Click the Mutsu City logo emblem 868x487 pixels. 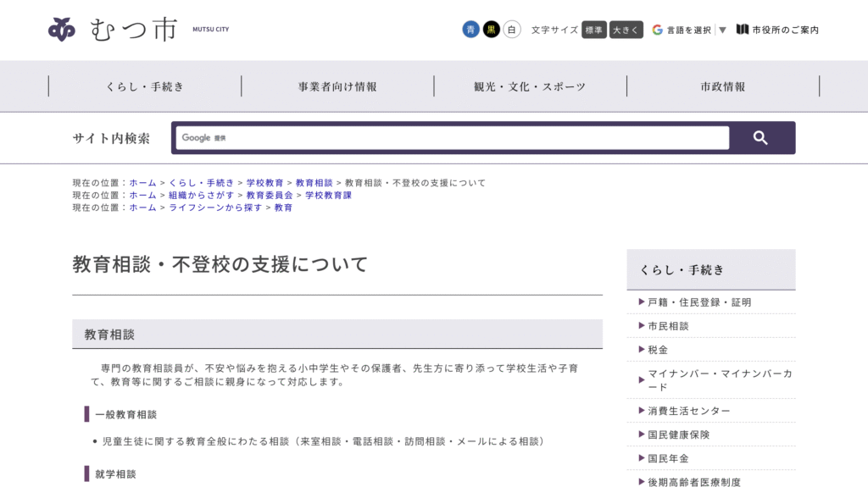tap(61, 30)
